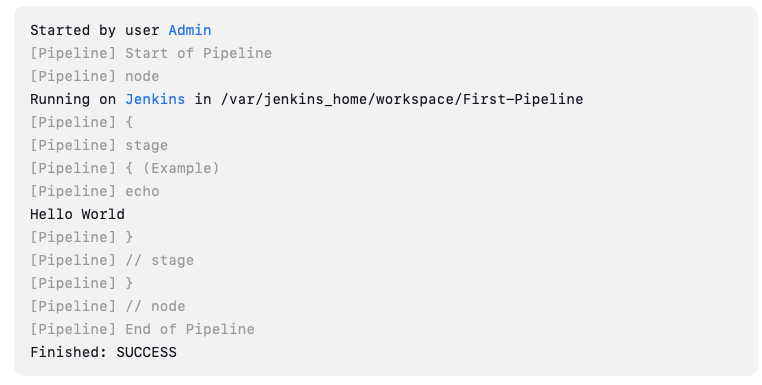The image size is (762, 385).
Task: Click the "Hello World" output text
Action: tap(77, 214)
